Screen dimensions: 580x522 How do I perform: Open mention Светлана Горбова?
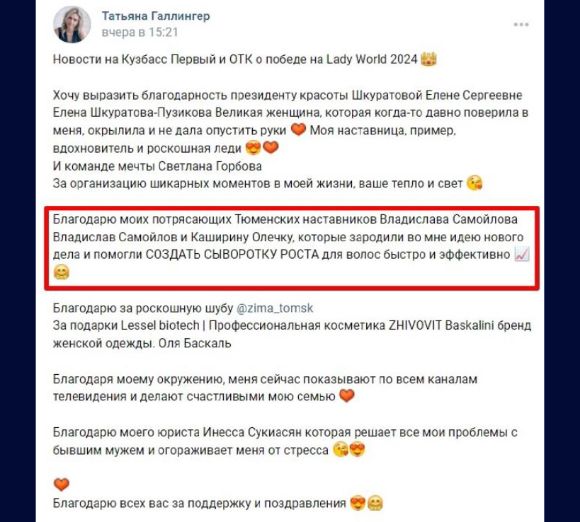pos(210,166)
